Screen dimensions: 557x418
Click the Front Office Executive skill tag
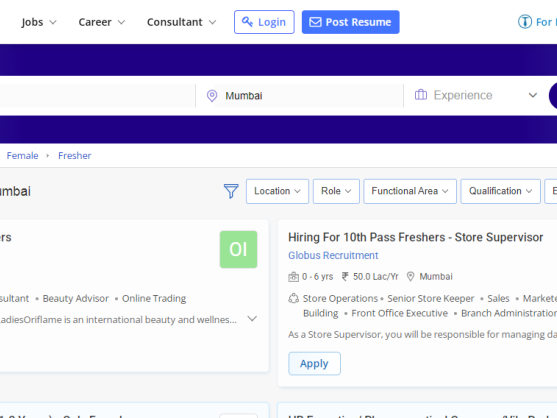point(400,313)
